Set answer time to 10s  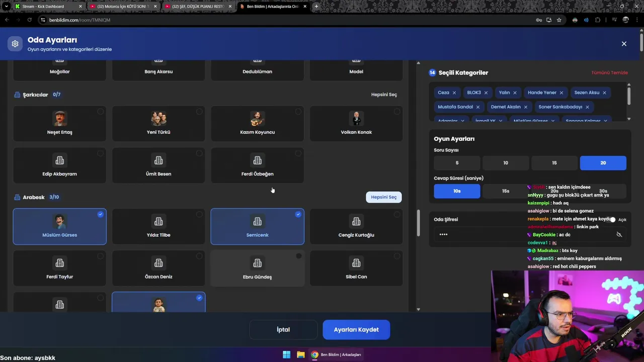(457, 191)
